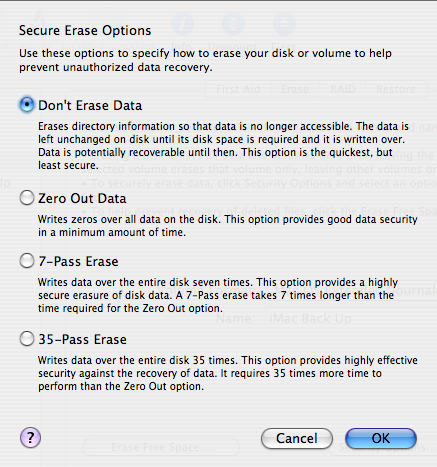The width and height of the screenshot is (437, 467).
Task: Click the Name field showing iMac Back Up
Action: pos(351,319)
